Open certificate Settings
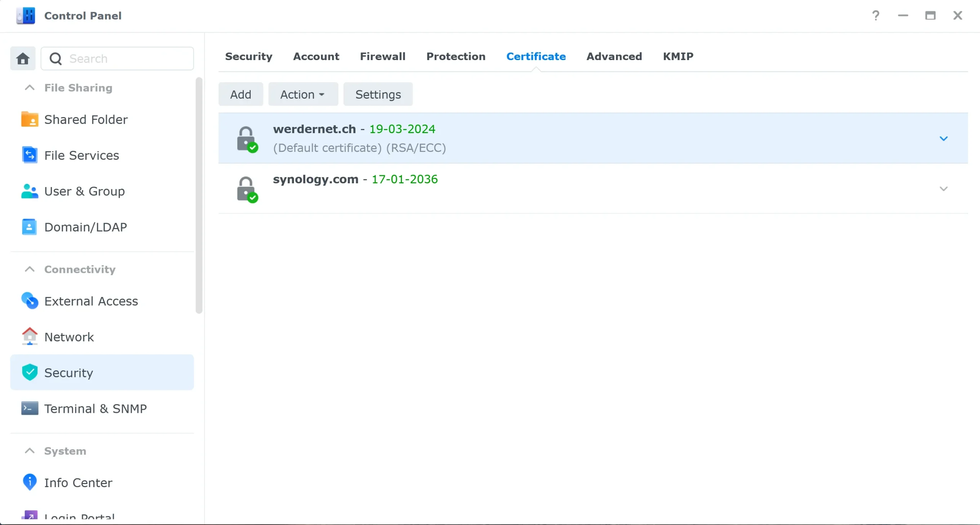This screenshot has height=525, width=980. [377, 94]
